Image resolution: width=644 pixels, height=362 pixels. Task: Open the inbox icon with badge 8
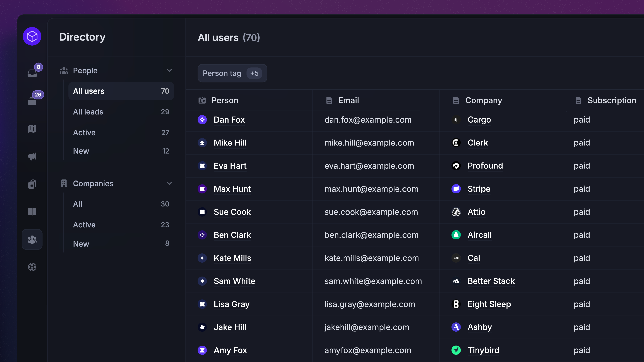click(32, 73)
